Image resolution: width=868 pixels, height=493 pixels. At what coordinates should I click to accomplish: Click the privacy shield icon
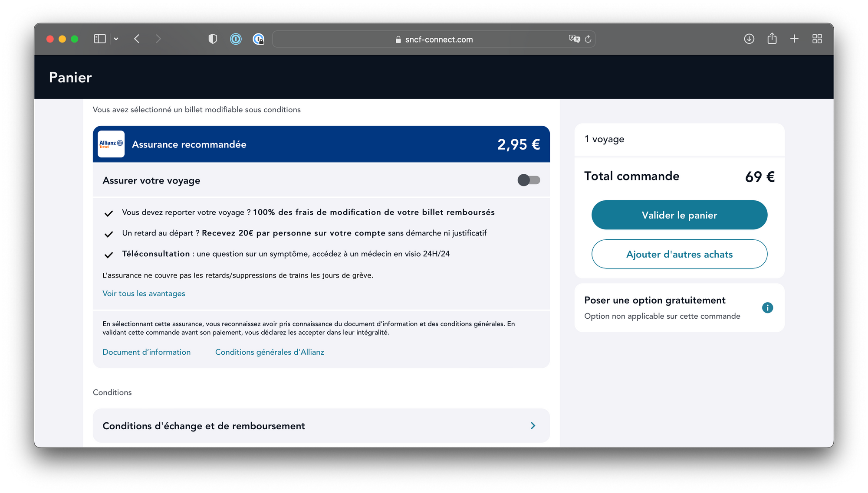[x=213, y=39]
